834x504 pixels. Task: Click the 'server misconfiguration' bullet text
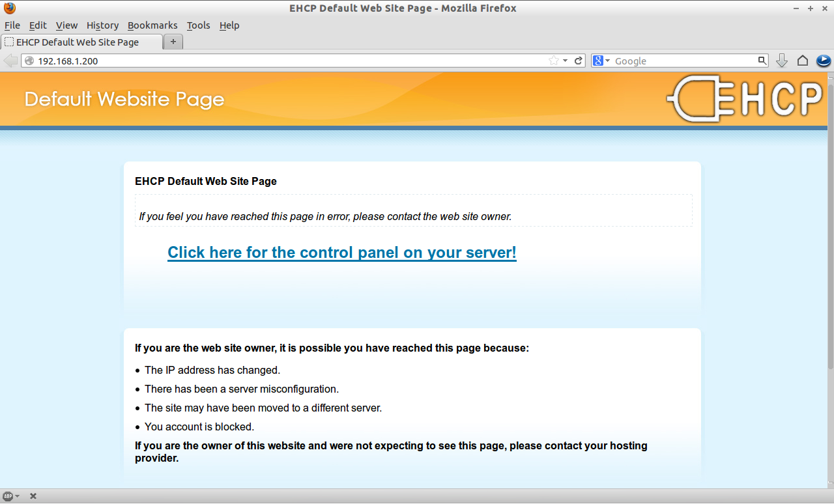click(242, 389)
